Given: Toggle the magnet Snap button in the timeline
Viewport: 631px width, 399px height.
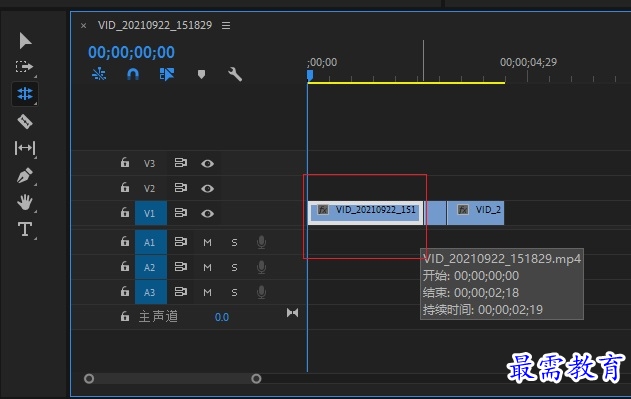Looking at the screenshot, I should [133, 74].
